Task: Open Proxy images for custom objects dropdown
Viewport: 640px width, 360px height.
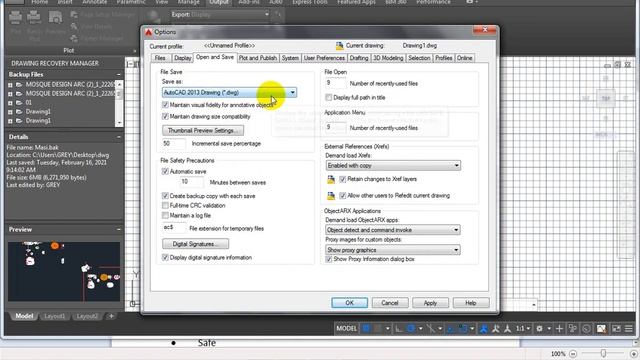Action: click(x=393, y=250)
